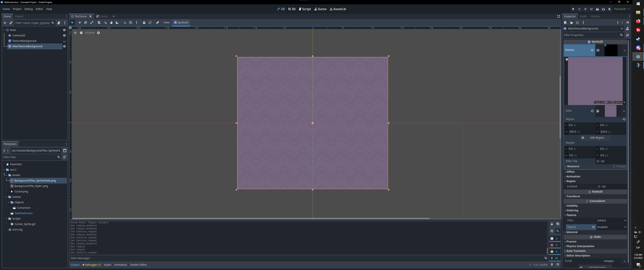
Task: Zoom in with the plus button
Action: pos(98,33)
